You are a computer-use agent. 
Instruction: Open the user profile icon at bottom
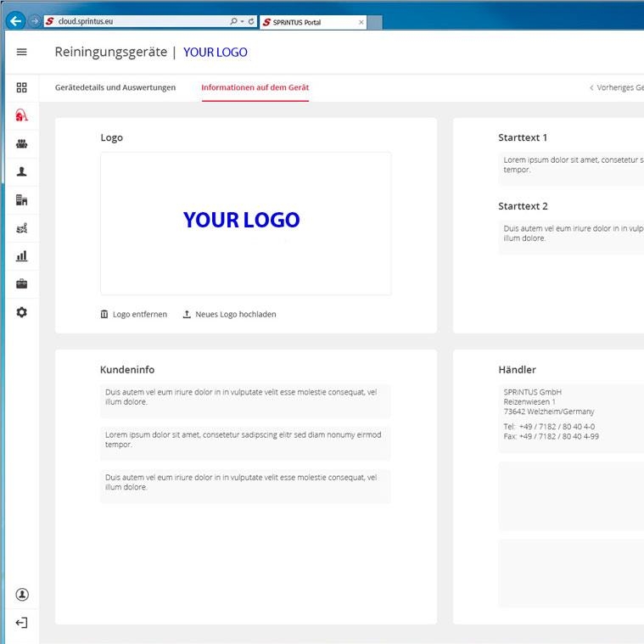click(x=21, y=595)
